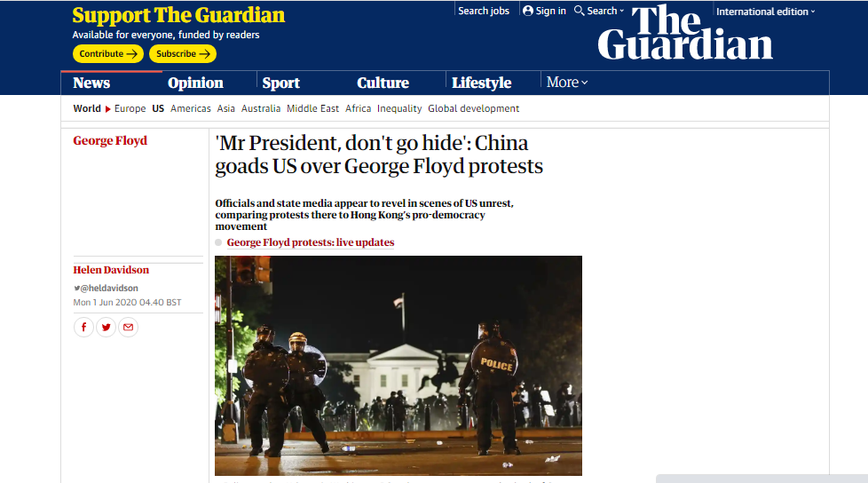Go to Middle East subsection
Image resolution: width=868 pixels, height=483 pixels.
click(312, 108)
